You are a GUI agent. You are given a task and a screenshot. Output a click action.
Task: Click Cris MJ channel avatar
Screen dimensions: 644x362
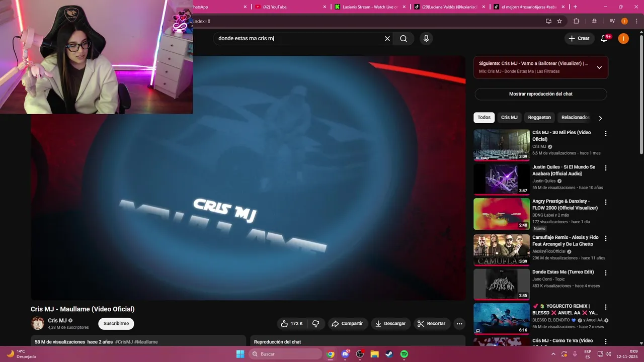coord(38,323)
